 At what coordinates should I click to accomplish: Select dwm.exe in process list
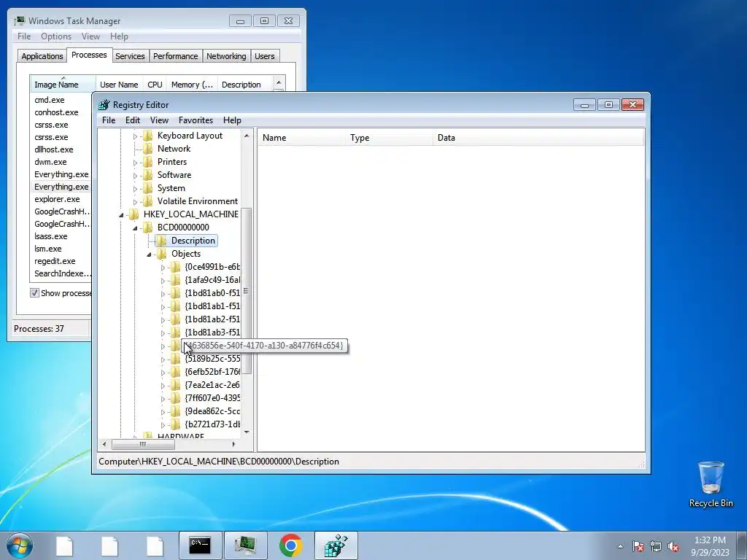(50, 162)
